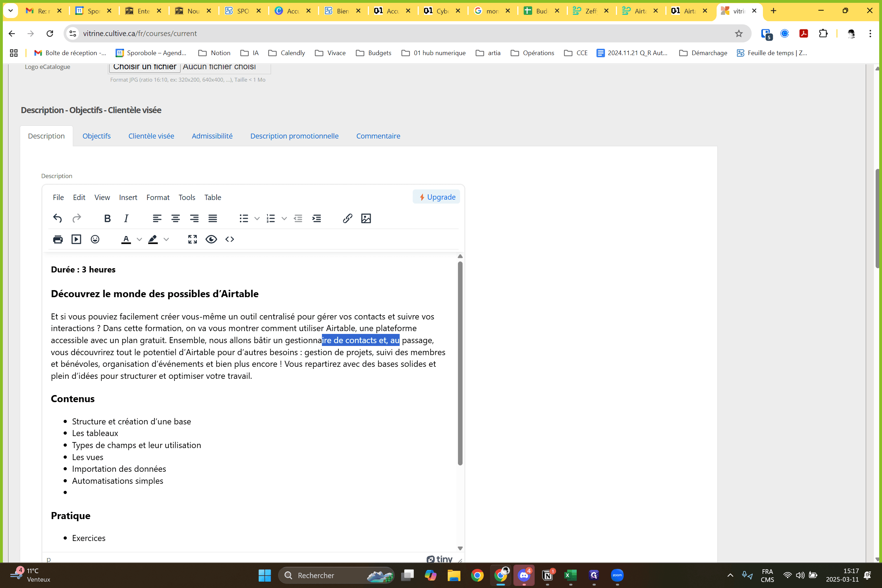Apply bullet list formatting

(x=244, y=218)
